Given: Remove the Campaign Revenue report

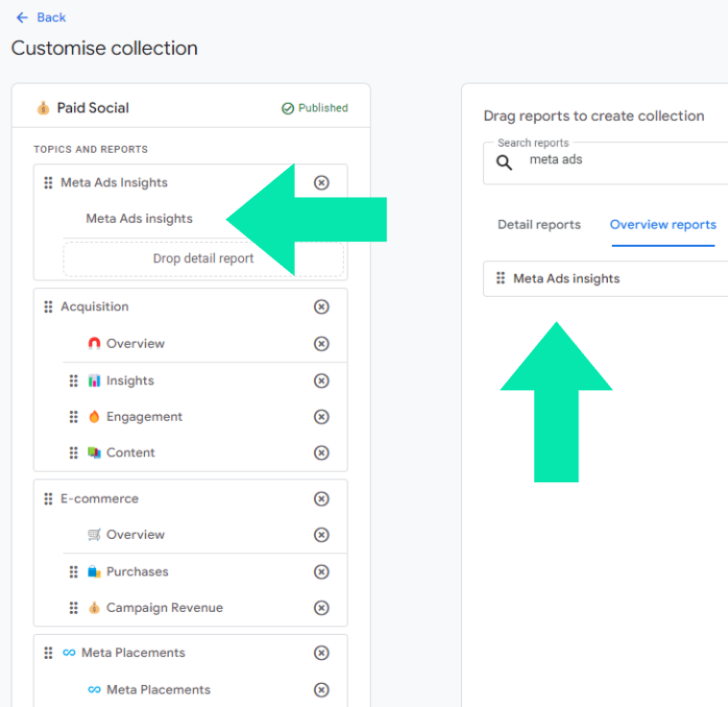Looking at the screenshot, I should (322, 608).
